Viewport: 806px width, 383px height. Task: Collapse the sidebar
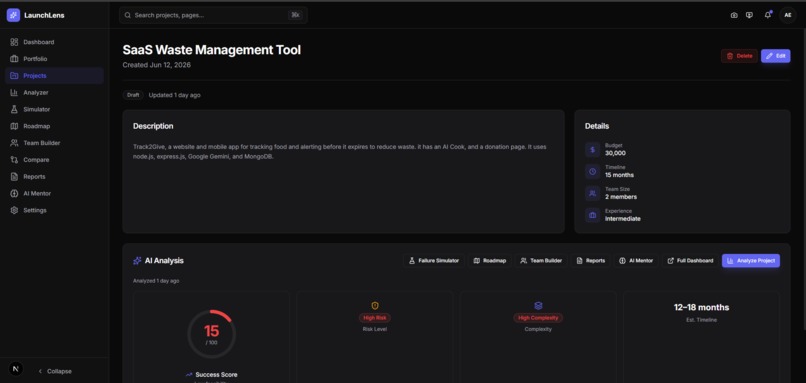point(55,371)
